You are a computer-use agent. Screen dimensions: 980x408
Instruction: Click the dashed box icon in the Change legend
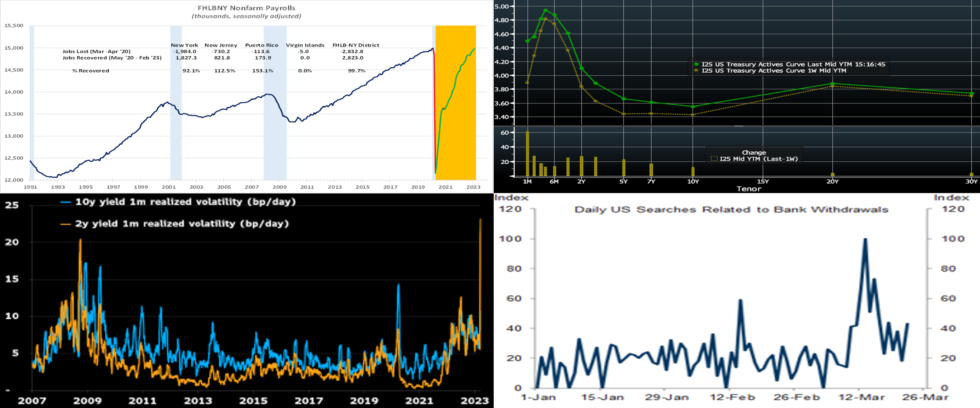(714, 159)
